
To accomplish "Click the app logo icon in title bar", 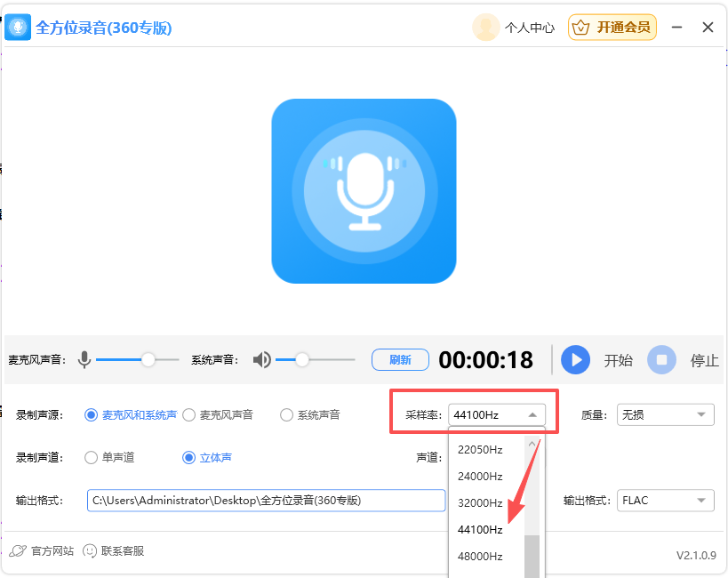I will (x=19, y=27).
